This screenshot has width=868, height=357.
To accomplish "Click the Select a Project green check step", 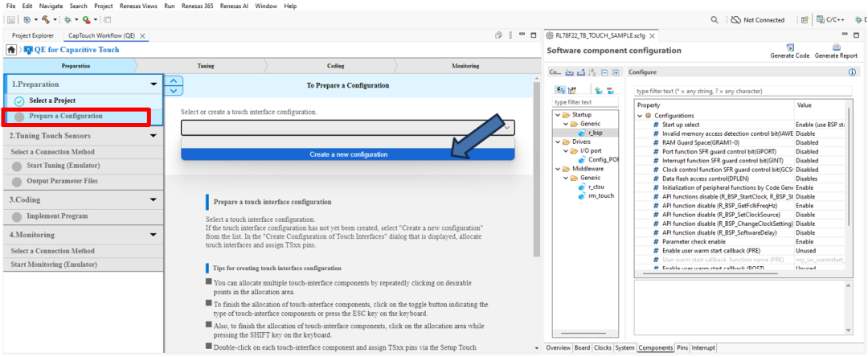I will (x=19, y=101).
